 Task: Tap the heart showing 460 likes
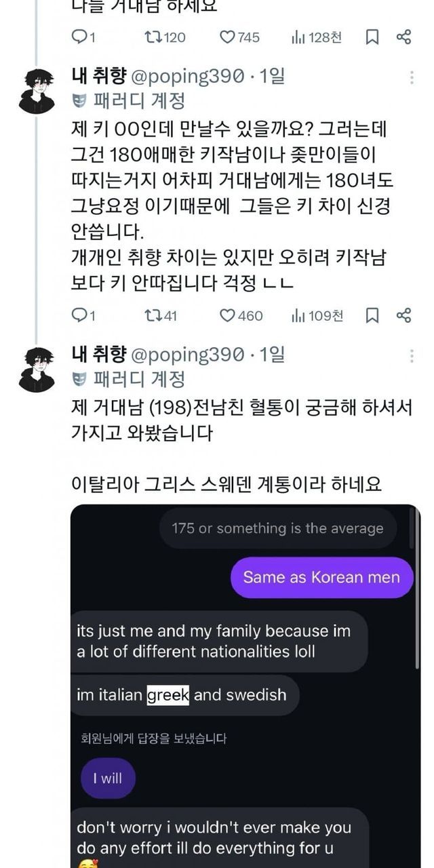pos(227,315)
